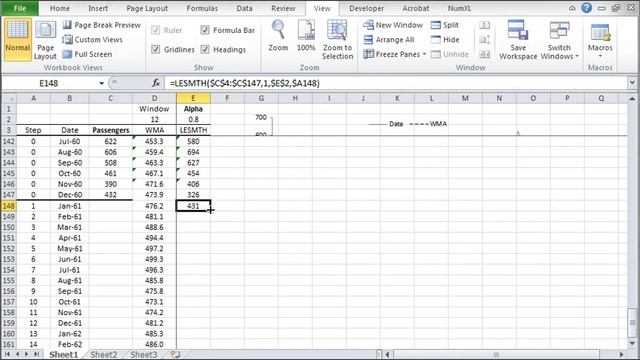Open the File tab
640x360 pixels.
pos(20,8)
